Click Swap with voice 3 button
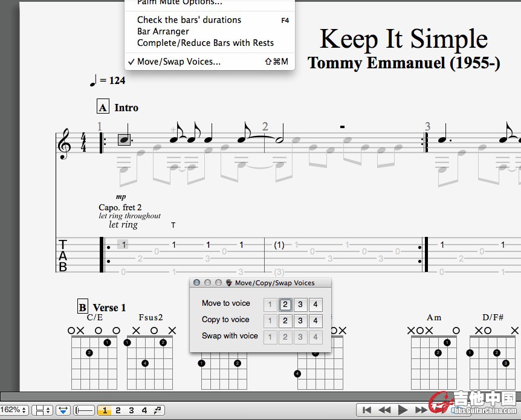The width and height of the screenshot is (521, 420). click(300, 337)
